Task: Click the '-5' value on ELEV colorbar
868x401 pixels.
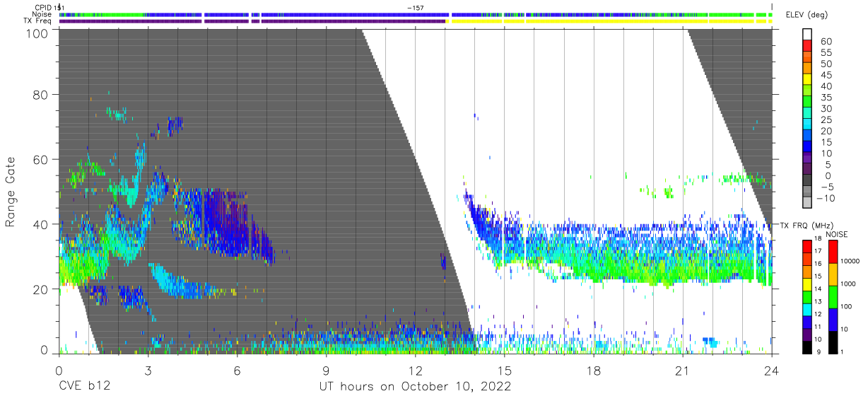Action: coord(826,187)
